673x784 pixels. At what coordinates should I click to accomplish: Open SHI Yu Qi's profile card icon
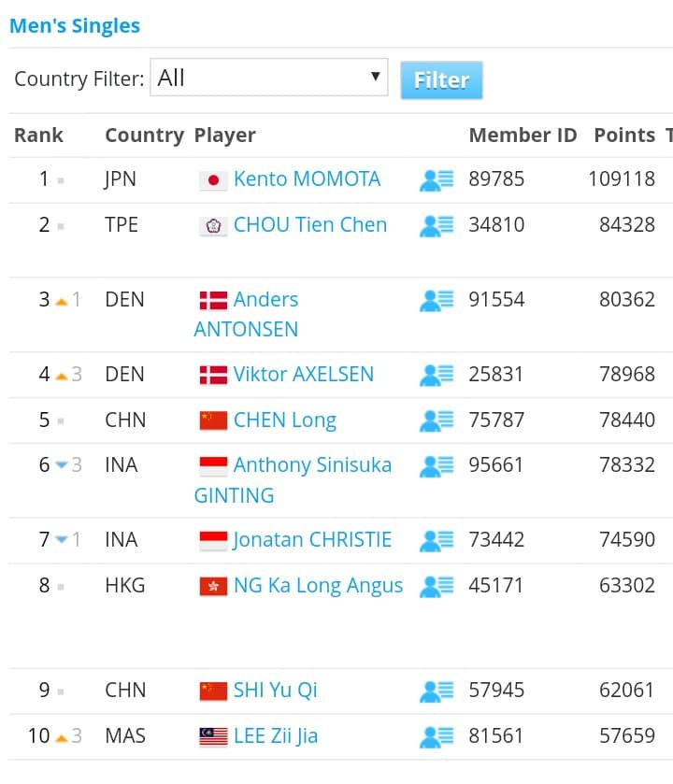point(437,691)
